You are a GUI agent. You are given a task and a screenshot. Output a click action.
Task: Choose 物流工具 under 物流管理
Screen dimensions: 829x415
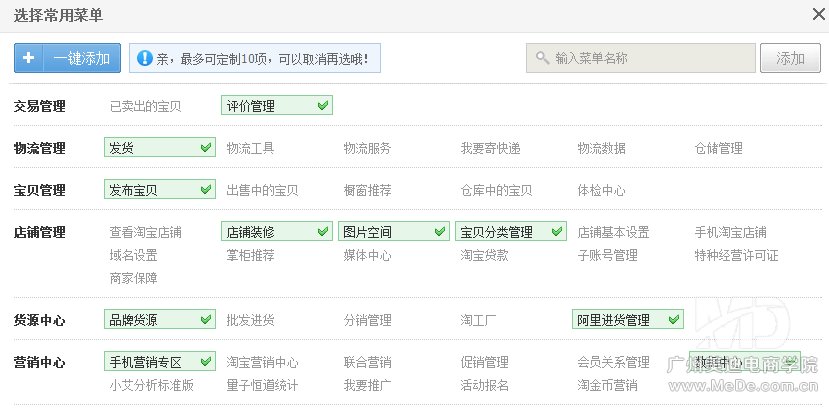pyautogui.click(x=250, y=148)
